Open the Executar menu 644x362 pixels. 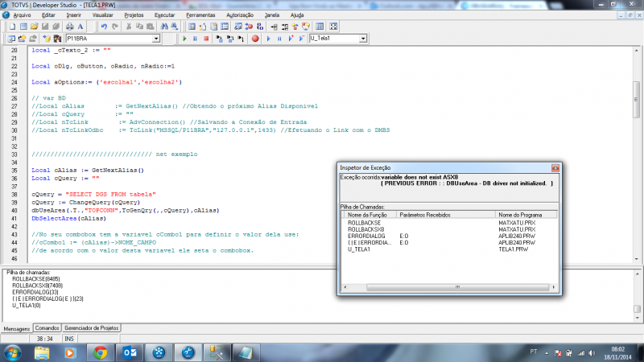(165, 15)
